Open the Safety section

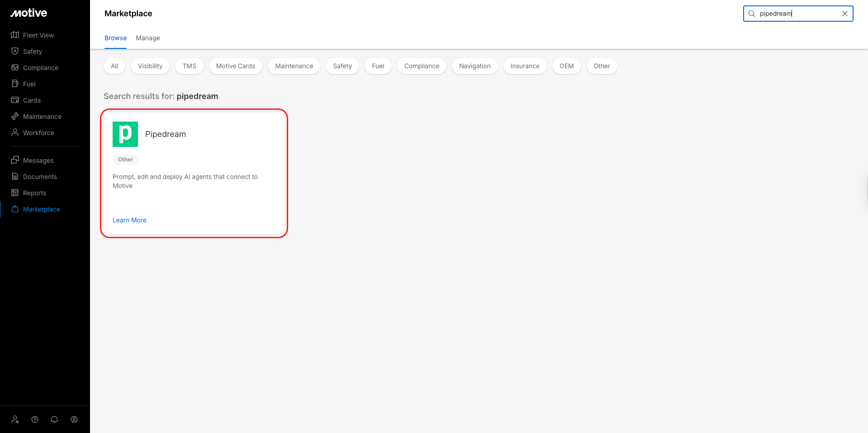pos(33,51)
